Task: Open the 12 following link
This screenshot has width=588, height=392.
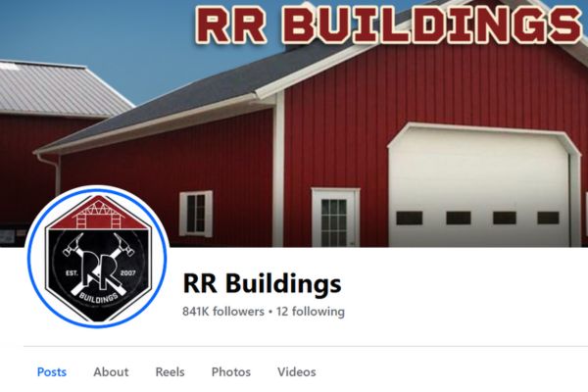Action: click(x=311, y=312)
